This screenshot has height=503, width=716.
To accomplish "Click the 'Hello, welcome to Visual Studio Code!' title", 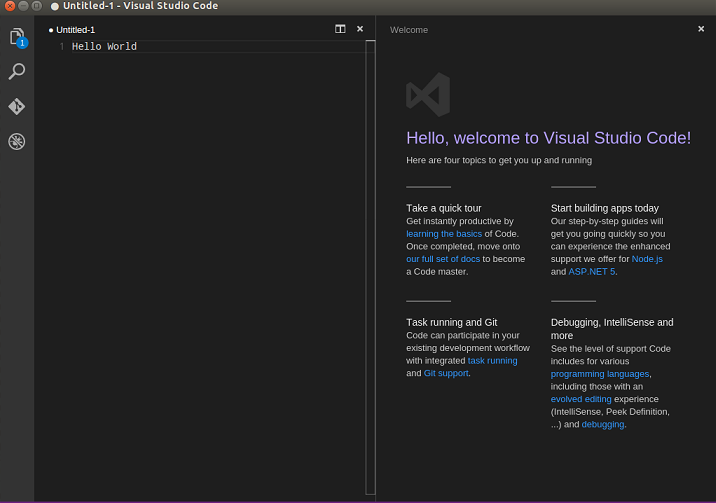I will pyautogui.click(x=548, y=138).
